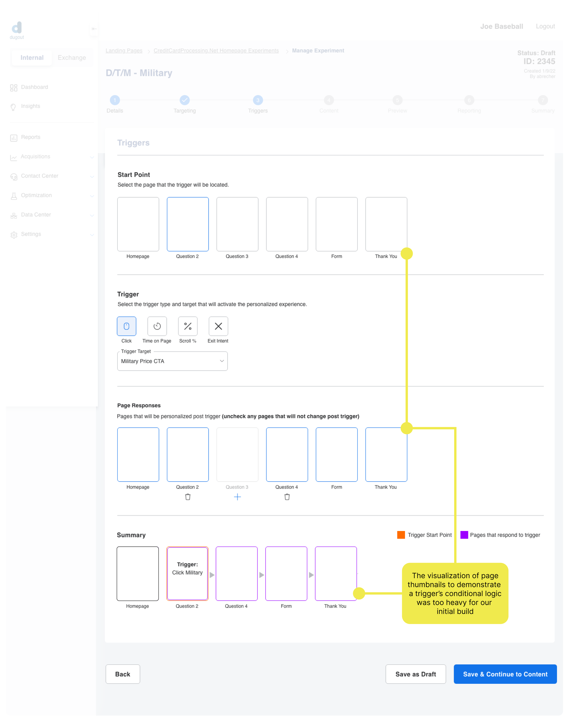566x728 pixels.
Task: Select the Click trigger type icon
Action: pyautogui.click(x=126, y=326)
